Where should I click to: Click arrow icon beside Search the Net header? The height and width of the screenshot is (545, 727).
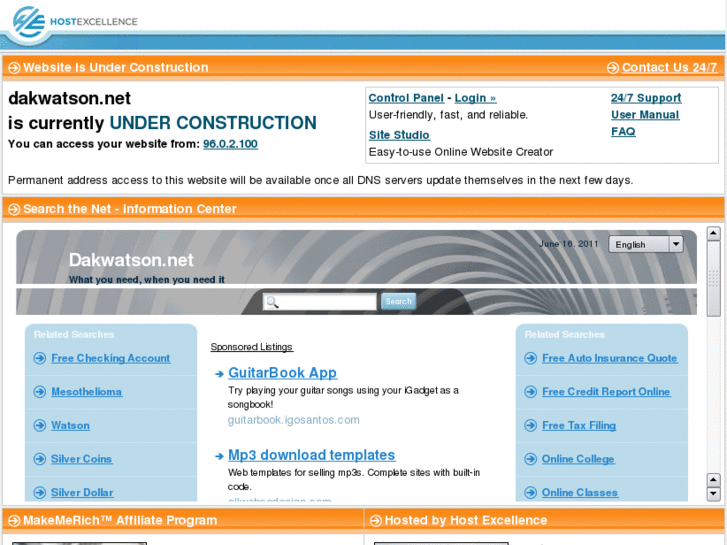coord(14,209)
